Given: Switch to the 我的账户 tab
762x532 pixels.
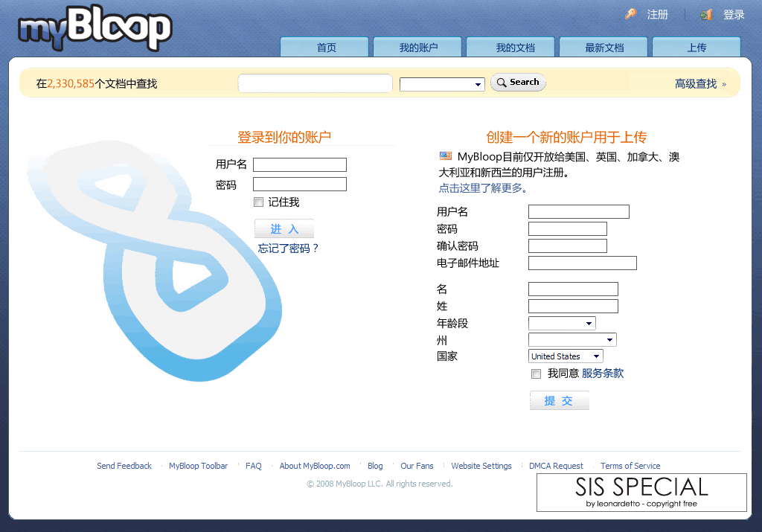Looking at the screenshot, I should 417,47.
